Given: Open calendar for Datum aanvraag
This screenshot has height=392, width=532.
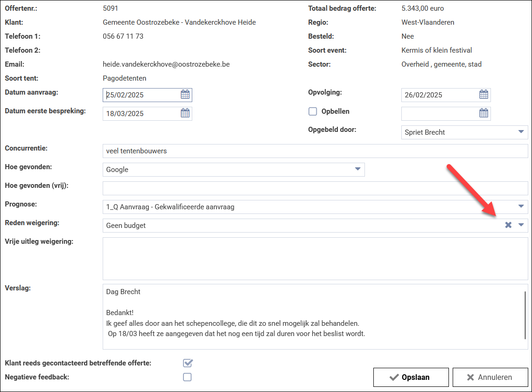Looking at the screenshot, I should tap(185, 95).
